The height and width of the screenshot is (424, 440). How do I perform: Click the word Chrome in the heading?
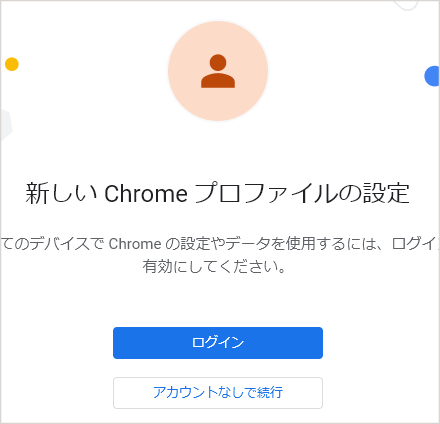[x=146, y=193]
